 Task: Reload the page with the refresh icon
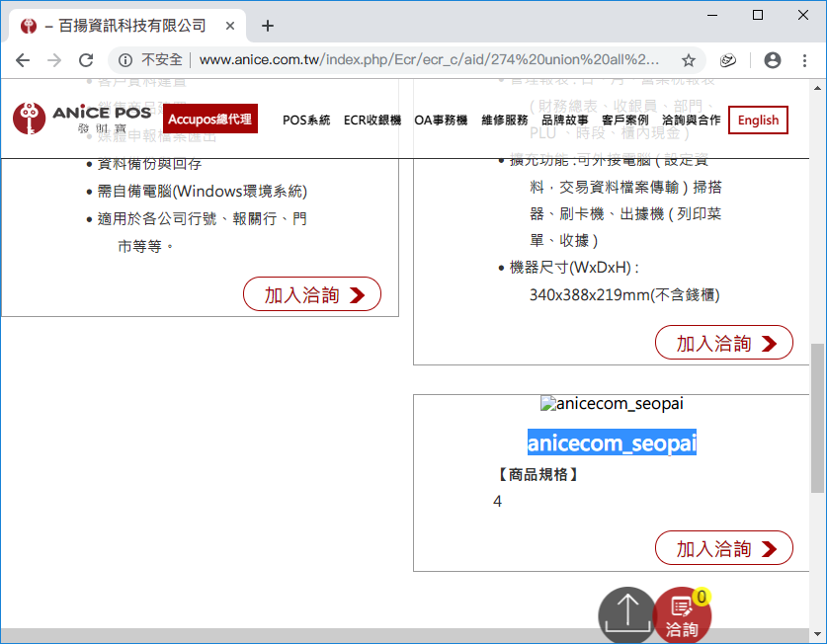86,60
